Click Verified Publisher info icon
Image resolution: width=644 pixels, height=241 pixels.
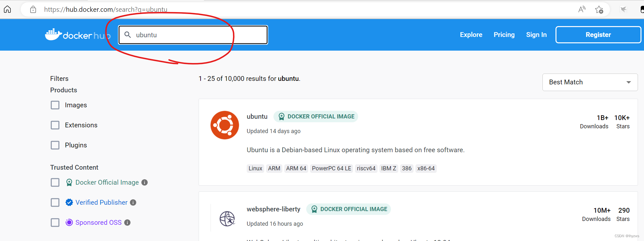click(133, 202)
